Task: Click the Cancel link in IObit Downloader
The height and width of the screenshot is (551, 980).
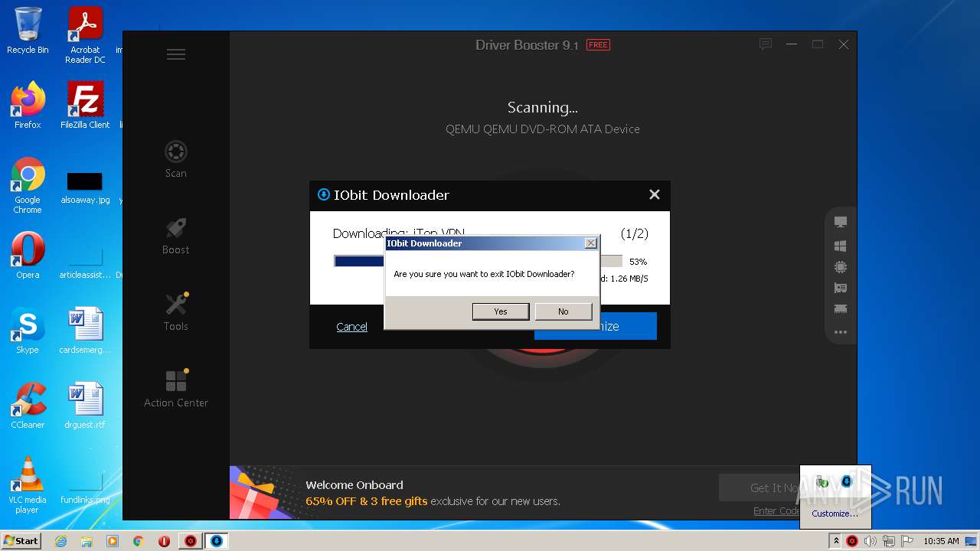Action: click(x=351, y=327)
